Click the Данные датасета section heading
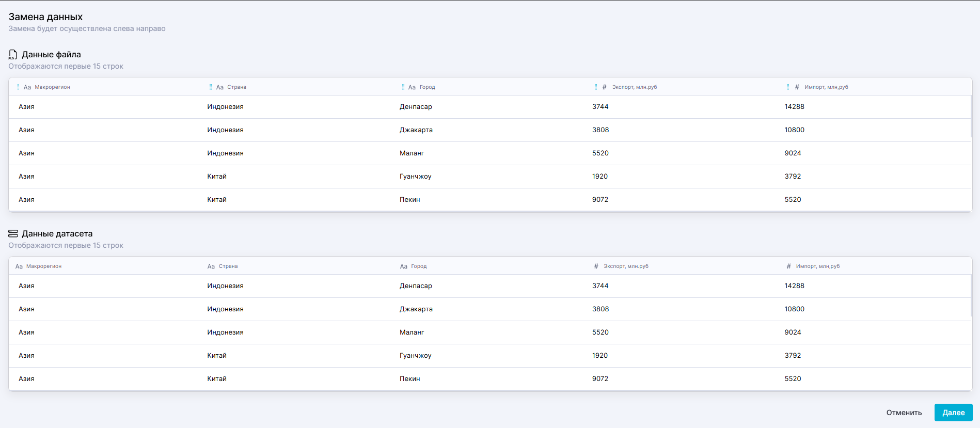980x428 pixels. tap(57, 234)
